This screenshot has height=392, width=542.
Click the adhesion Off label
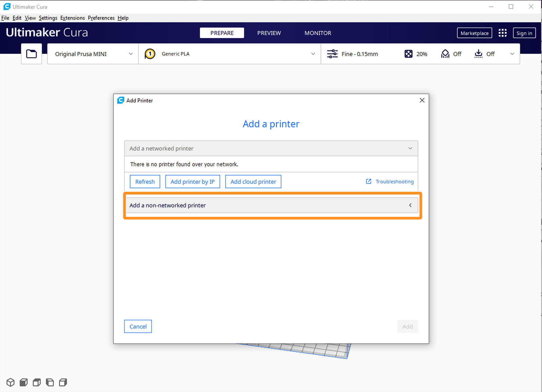click(491, 54)
